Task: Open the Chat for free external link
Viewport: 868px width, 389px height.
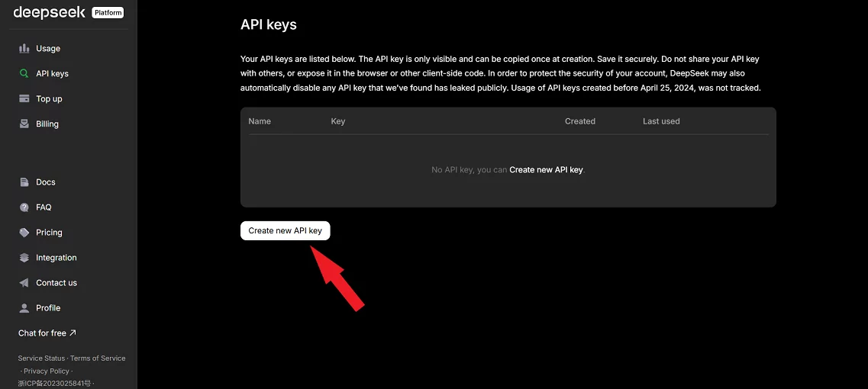Action: point(47,333)
